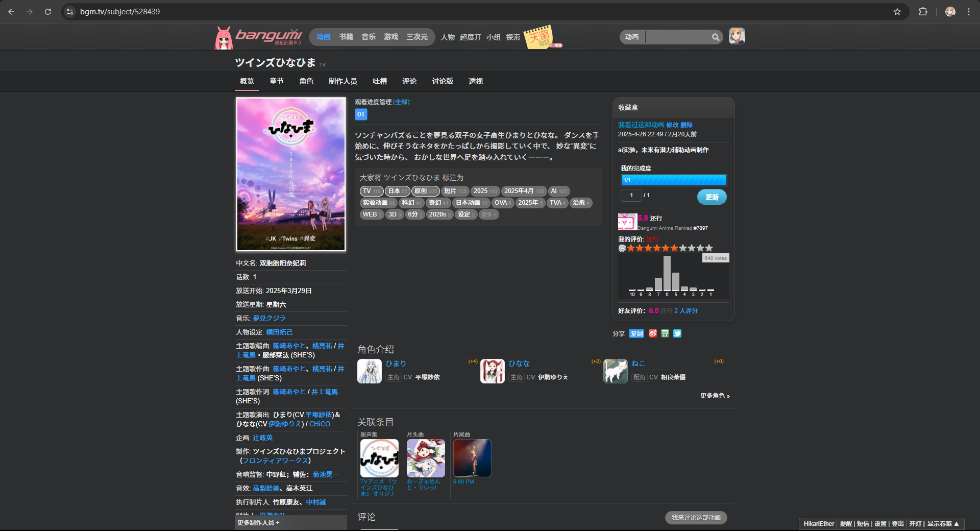
Task: Focus the site search text box
Action: coord(678,37)
